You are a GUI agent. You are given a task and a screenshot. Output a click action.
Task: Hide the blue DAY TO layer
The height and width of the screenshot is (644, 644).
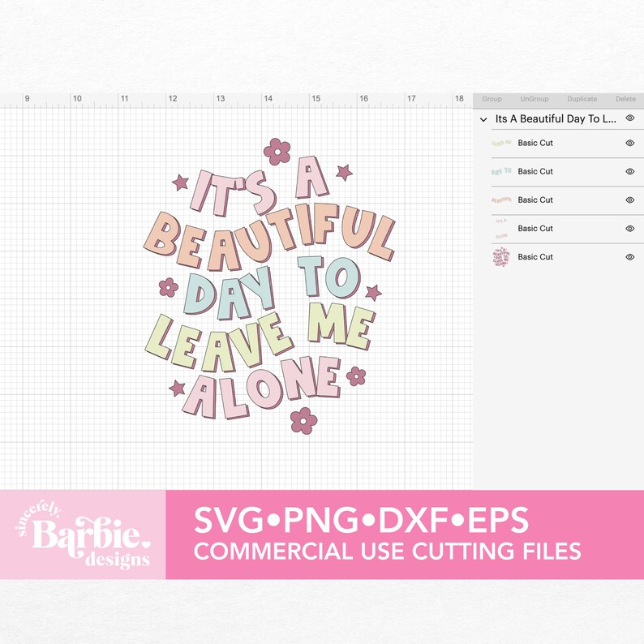pyautogui.click(x=629, y=171)
